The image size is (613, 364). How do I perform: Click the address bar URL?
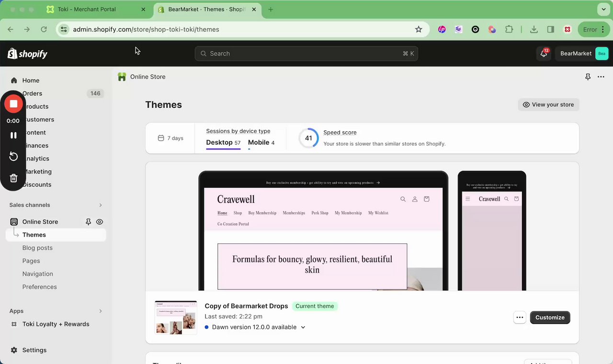coord(146,29)
